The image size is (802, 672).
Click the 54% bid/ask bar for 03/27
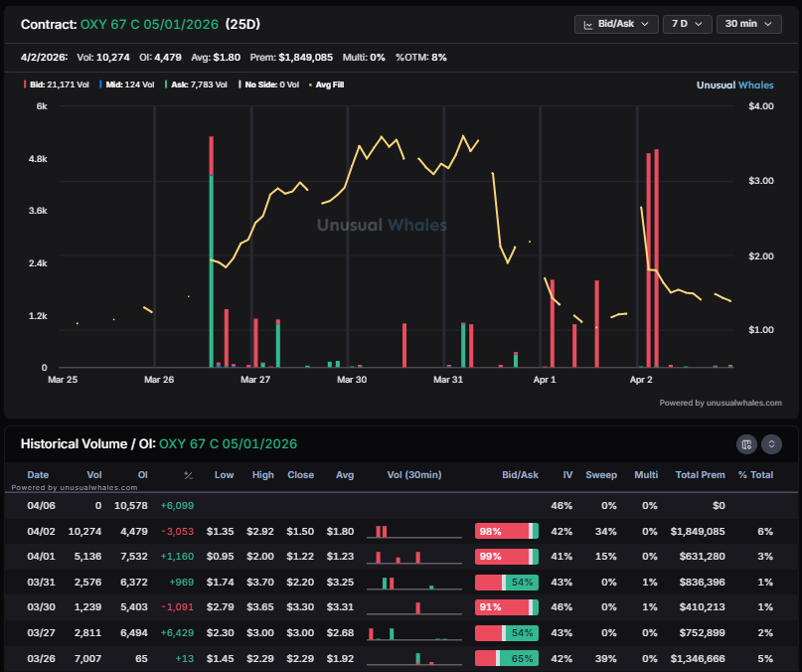507,633
